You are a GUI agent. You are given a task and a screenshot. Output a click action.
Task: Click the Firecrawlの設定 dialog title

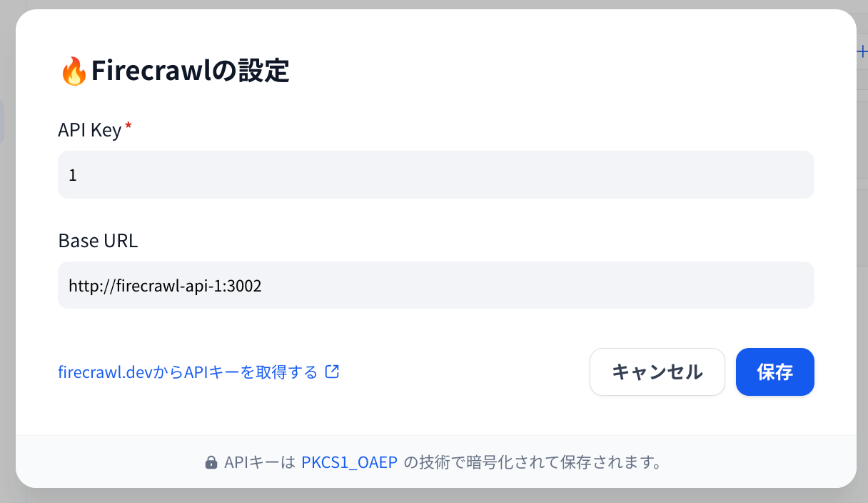pos(193,71)
